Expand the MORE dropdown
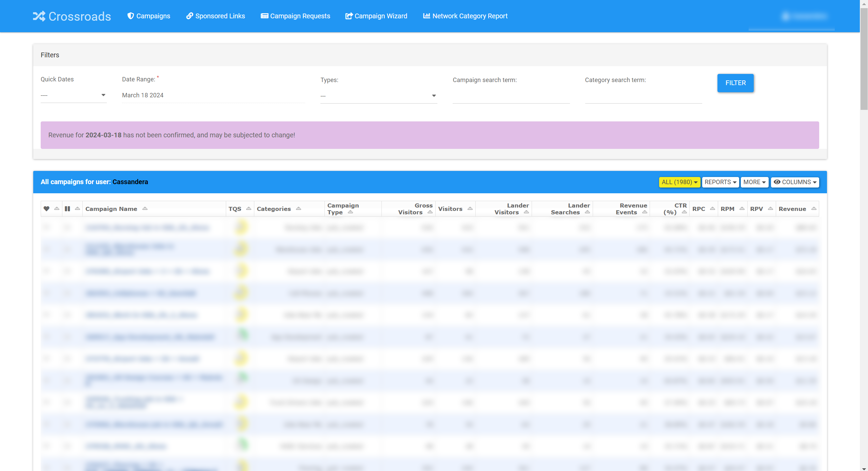868x471 pixels. coord(754,182)
